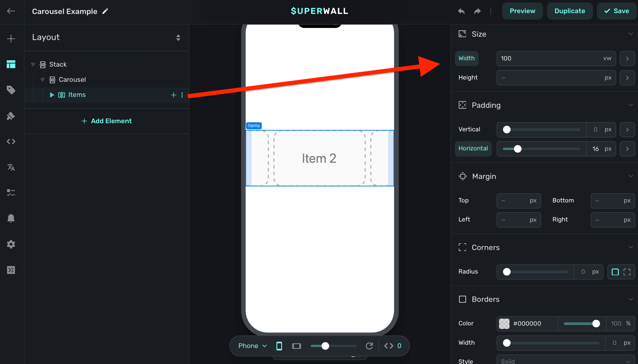638x364 pixels.
Task: Expand the Items tree node
Action: click(x=52, y=95)
